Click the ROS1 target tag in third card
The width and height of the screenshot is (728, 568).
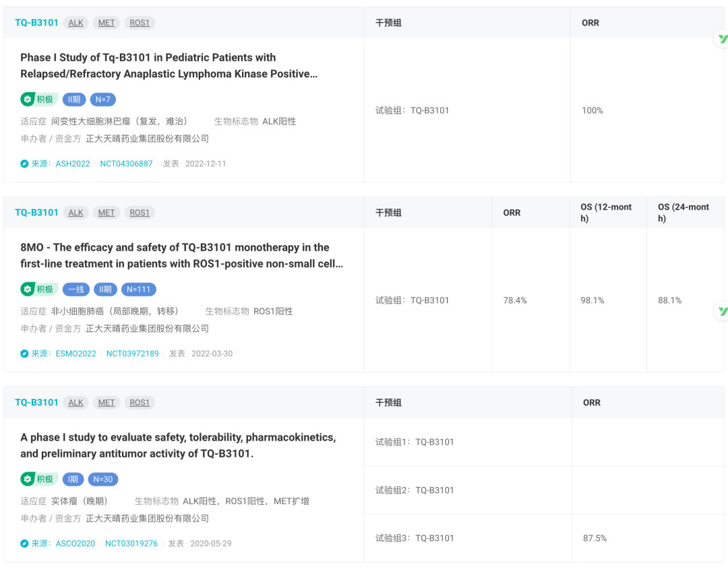[140, 403]
